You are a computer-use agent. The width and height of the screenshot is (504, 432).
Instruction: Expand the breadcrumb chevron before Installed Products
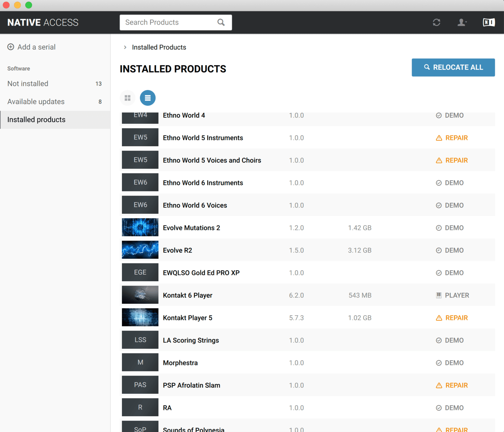125,47
